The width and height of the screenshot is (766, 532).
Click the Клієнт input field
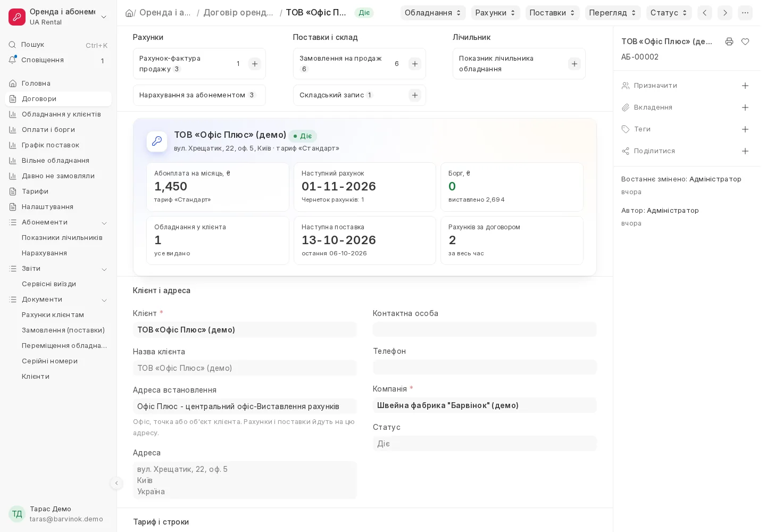coord(245,330)
